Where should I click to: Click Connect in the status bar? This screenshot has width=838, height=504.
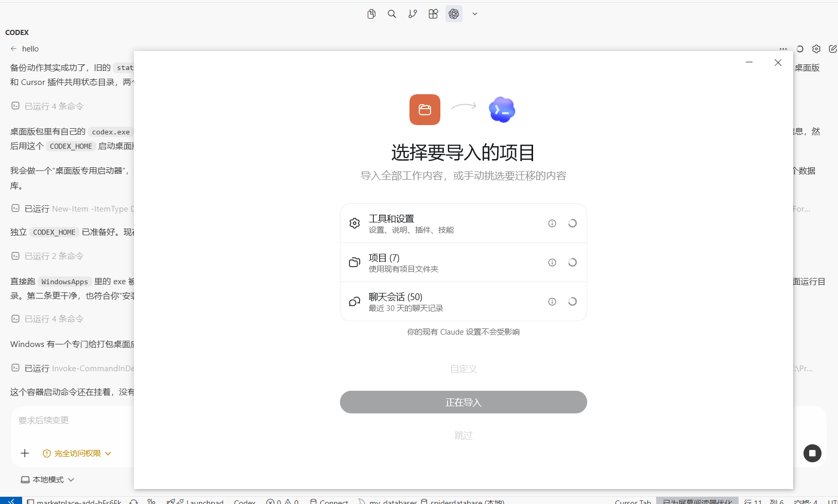pyautogui.click(x=329, y=501)
